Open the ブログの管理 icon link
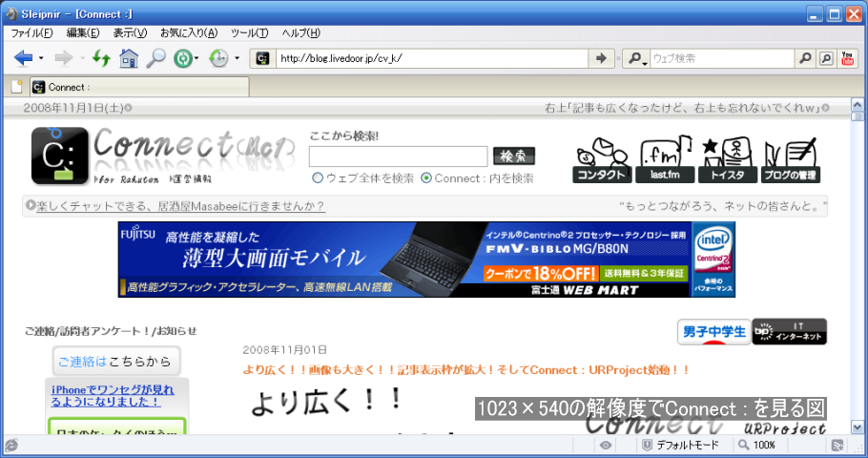The height and width of the screenshot is (458, 868). click(x=790, y=160)
